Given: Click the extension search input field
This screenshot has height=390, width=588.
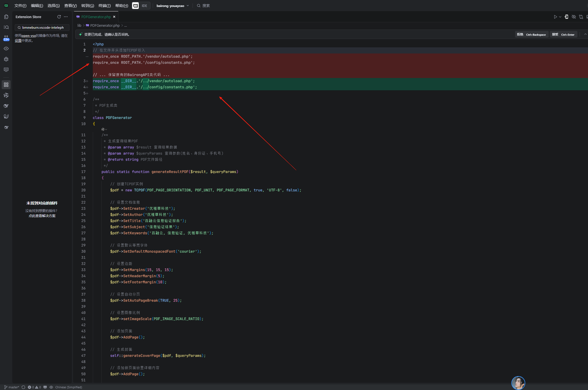Looking at the screenshot, I should click(42, 28).
